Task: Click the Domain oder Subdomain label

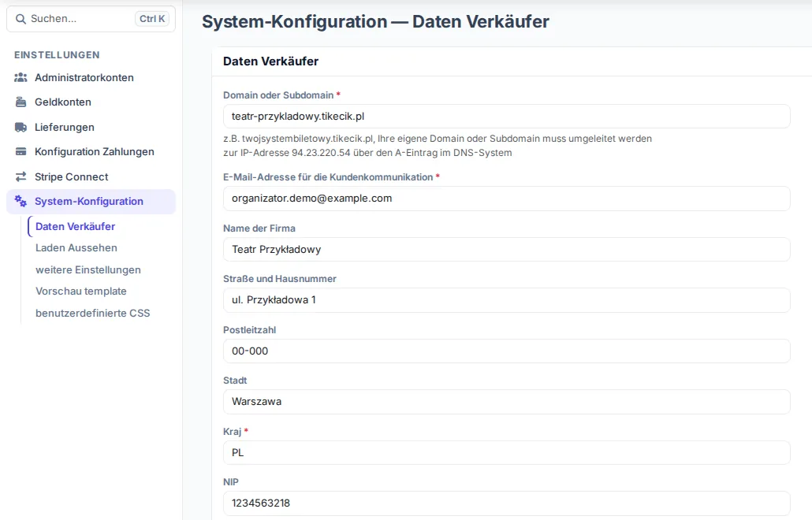Action: (x=278, y=95)
